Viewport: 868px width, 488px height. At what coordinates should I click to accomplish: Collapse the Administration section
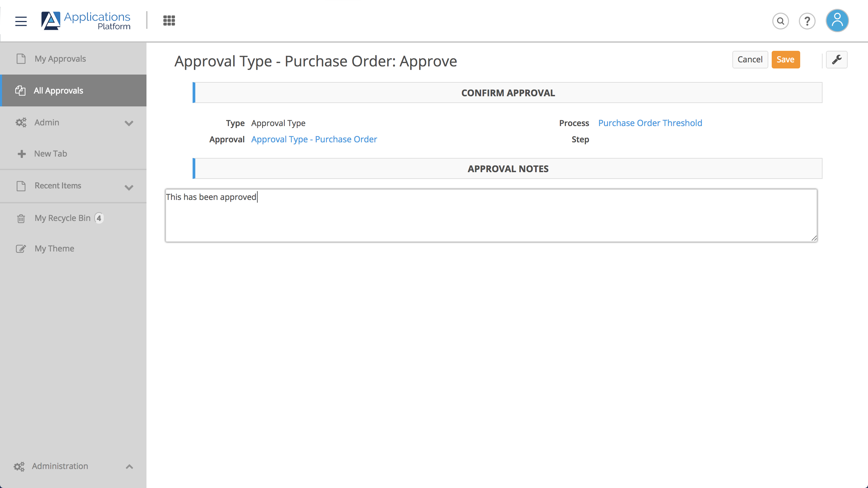tap(129, 467)
